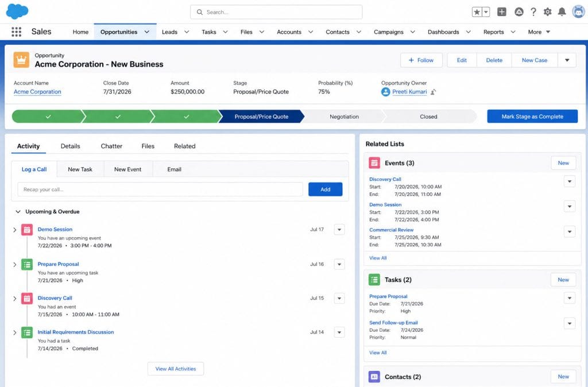The height and width of the screenshot is (387, 588).
Task: Click the change owner icon beside Preeti Kumari
Action: tap(433, 92)
